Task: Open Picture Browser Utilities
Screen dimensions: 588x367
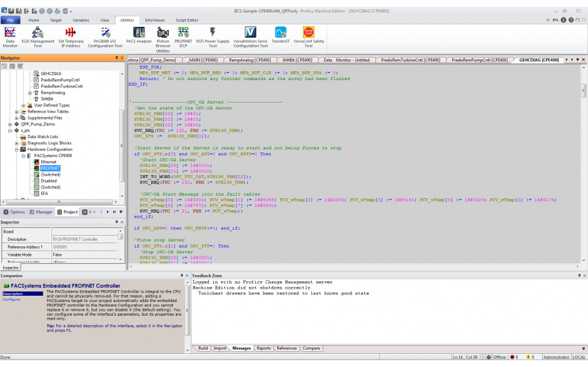Action: [163, 40]
